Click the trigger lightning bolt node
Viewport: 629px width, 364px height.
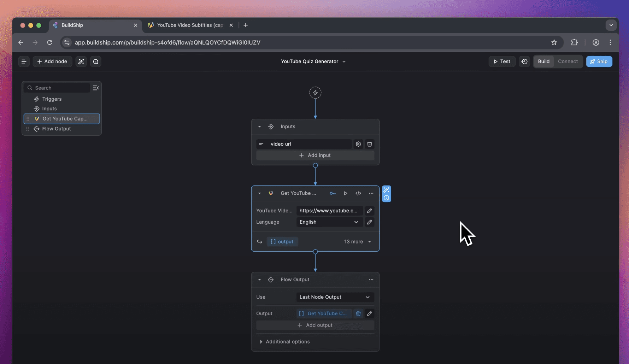pos(315,93)
